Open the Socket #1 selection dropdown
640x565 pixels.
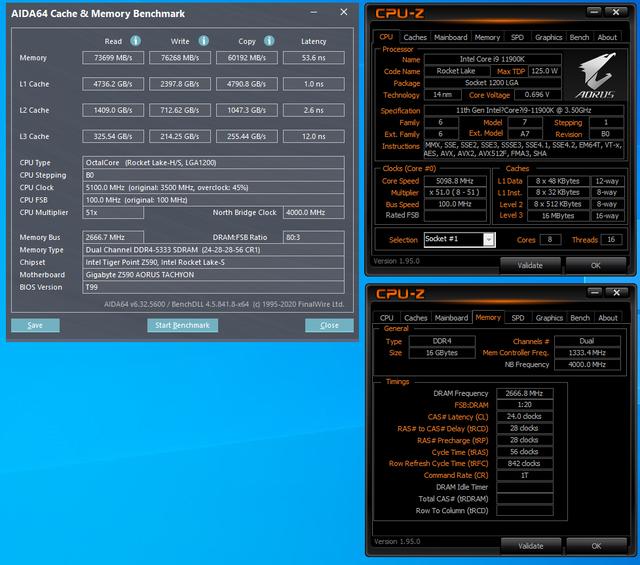[487, 240]
